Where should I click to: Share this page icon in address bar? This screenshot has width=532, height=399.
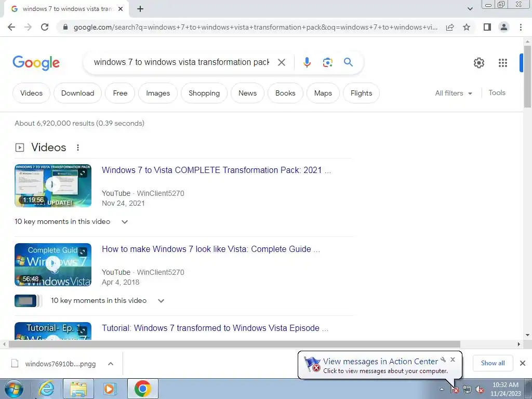pyautogui.click(x=450, y=27)
